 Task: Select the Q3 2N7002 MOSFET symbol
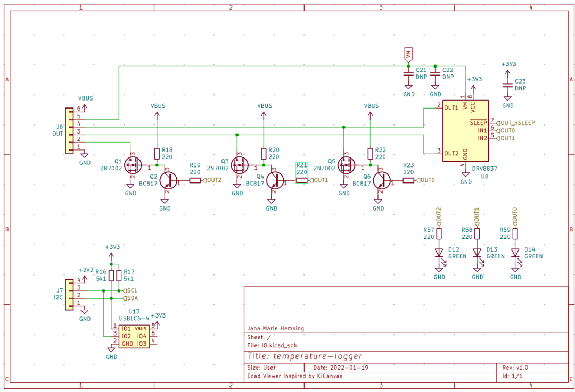pyautogui.click(x=240, y=165)
